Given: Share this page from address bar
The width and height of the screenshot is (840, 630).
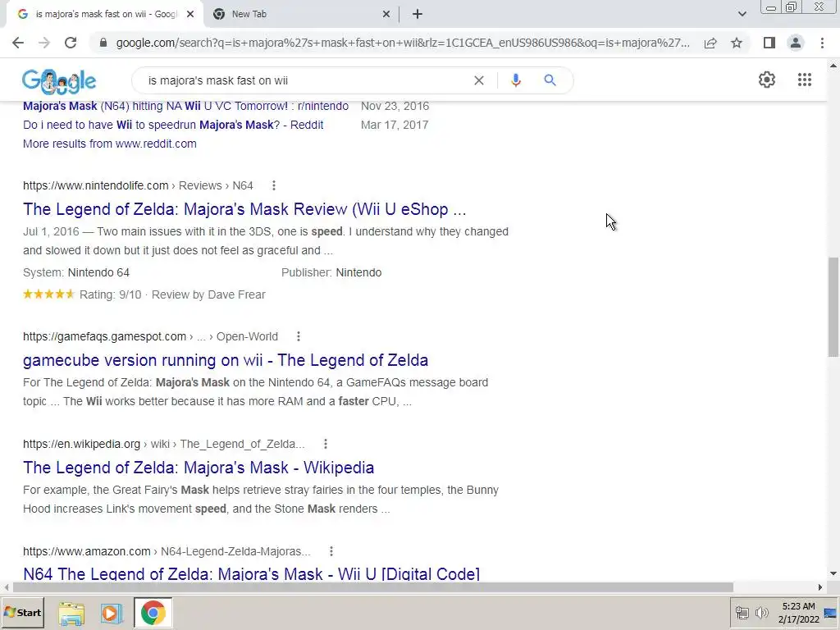Looking at the screenshot, I should 710,43.
